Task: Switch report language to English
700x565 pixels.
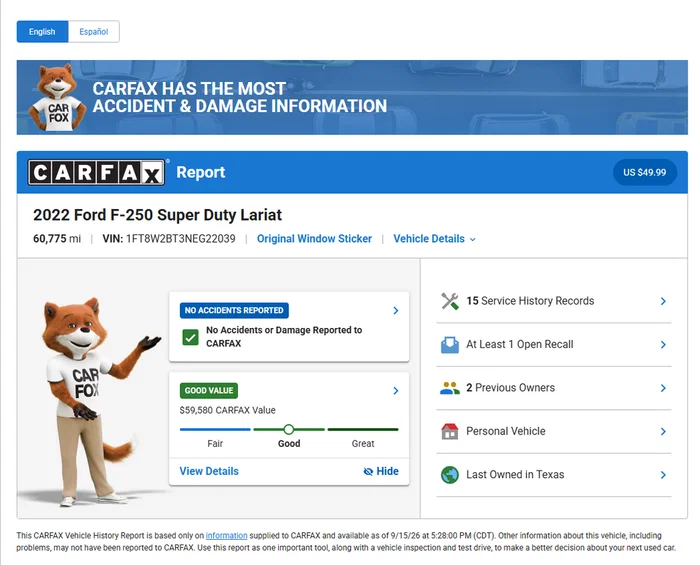Action: click(42, 32)
